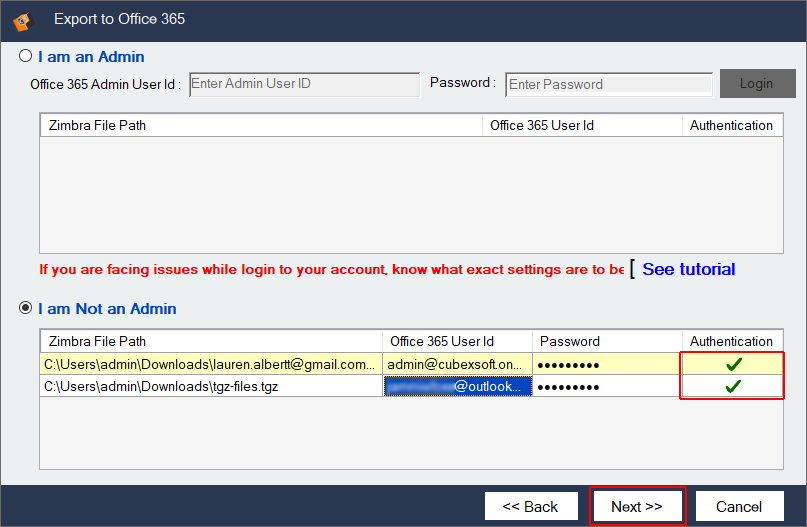This screenshot has width=807, height=527.
Task: Click the Office 365 Admin User ID field
Action: pos(304,84)
